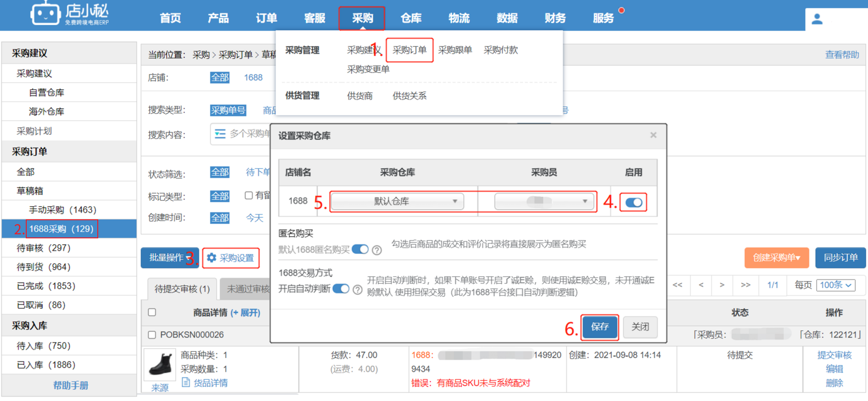Viewport: 868px width, 401px height.
Task: Open the 创建采购单 dropdown
Action: click(777, 258)
